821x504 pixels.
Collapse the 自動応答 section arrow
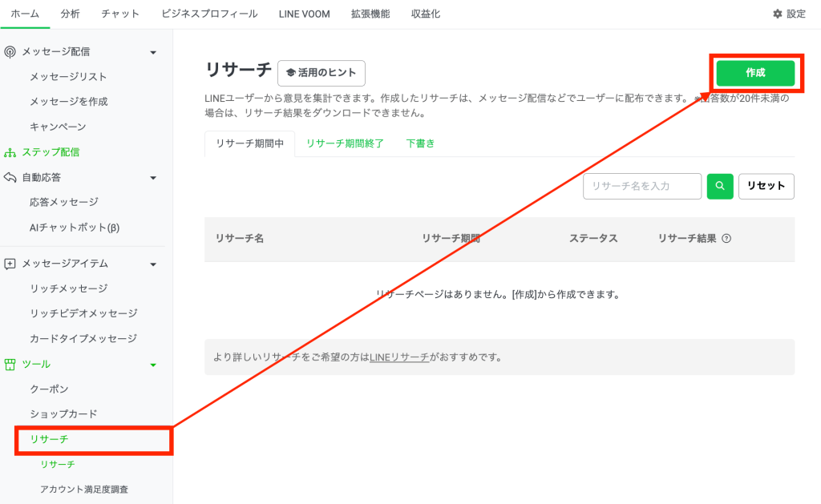pyautogui.click(x=153, y=178)
